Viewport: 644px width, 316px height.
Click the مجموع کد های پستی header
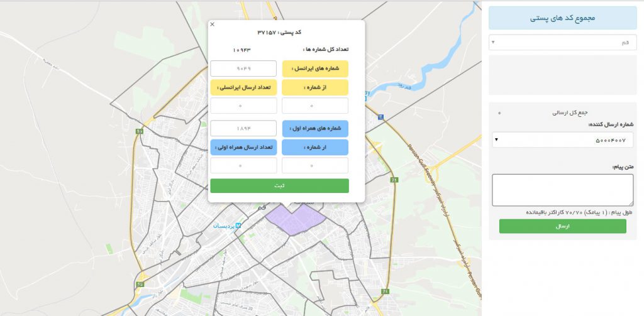point(563,18)
